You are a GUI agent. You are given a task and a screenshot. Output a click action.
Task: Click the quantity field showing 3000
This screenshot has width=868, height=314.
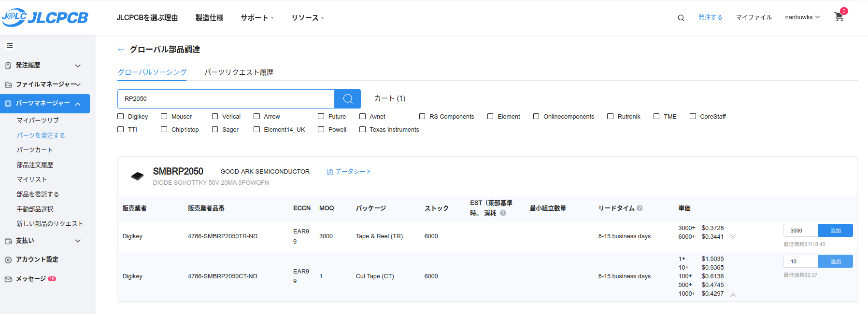pyautogui.click(x=801, y=231)
